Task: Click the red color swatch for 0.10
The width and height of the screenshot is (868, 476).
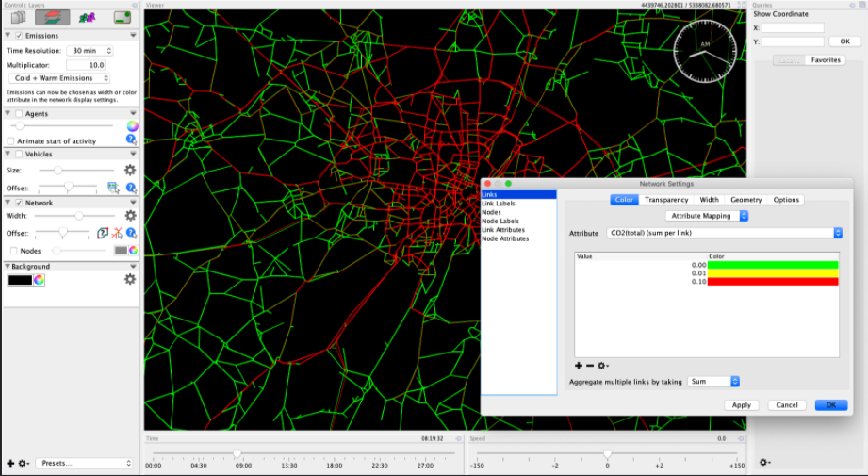Action: click(773, 282)
